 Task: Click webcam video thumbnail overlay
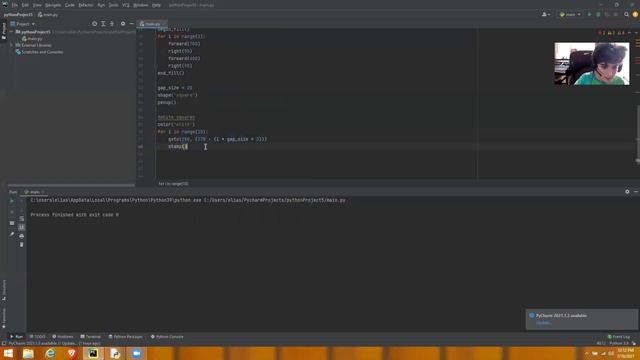coord(592,64)
